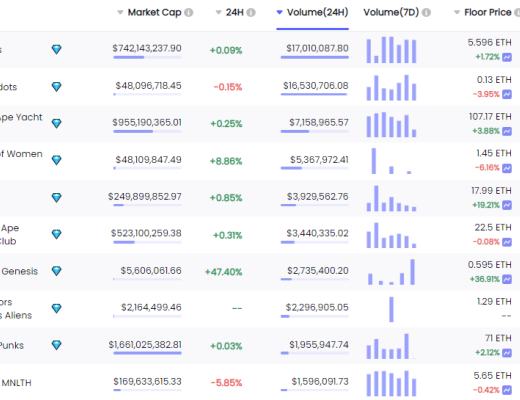The height and width of the screenshot is (400, 520).
Task: Click the +19.21% floor price change
Action: 486,205
